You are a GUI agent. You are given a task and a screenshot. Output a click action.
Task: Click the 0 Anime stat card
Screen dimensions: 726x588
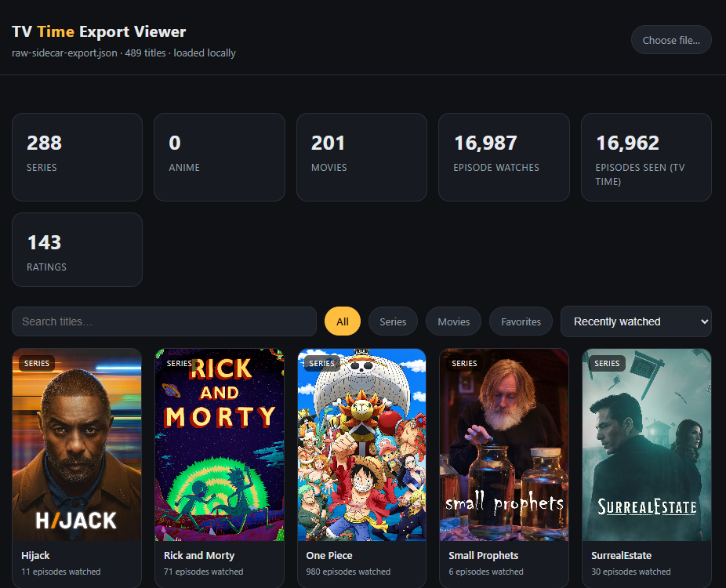[220, 157]
